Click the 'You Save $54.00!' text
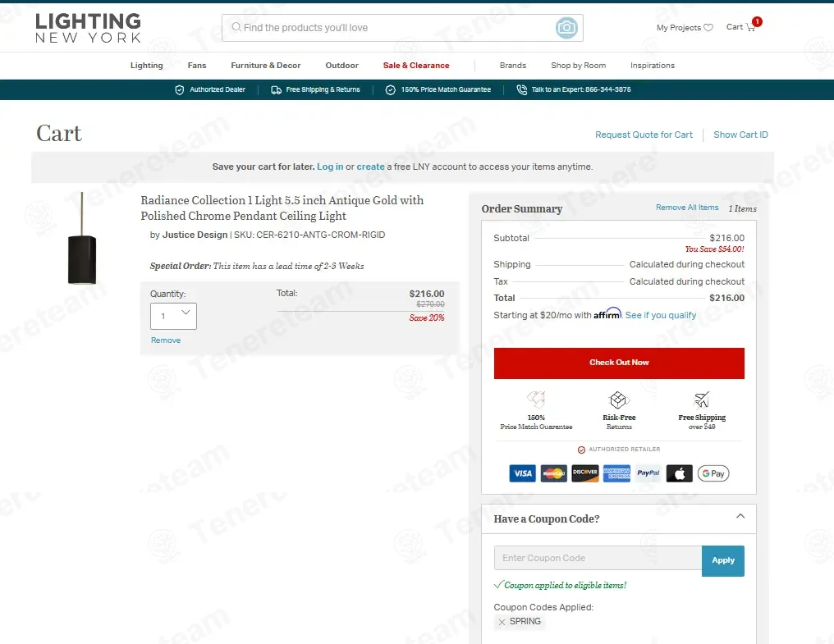Screen dimensions: 834x644 pyautogui.click(x=714, y=249)
